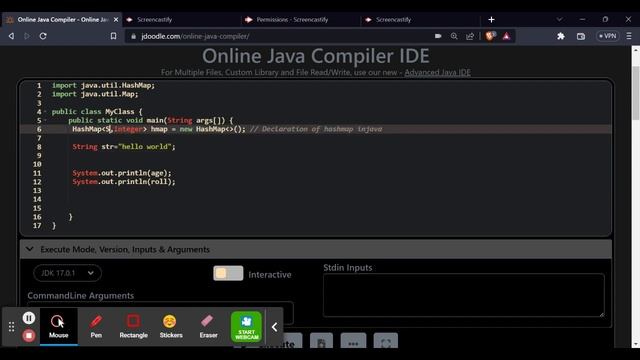This screenshot has width=640, height=360.
Task: Click on 'import java.util.HashMap;' line
Action: click(103, 85)
